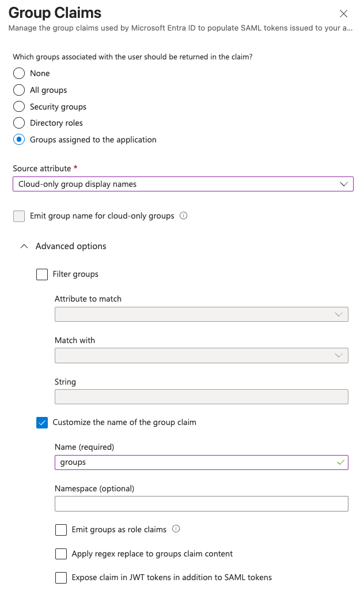The width and height of the screenshot is (364, 598).
Task: Choose Security groups as returned claim
Action: pos(18,107)
